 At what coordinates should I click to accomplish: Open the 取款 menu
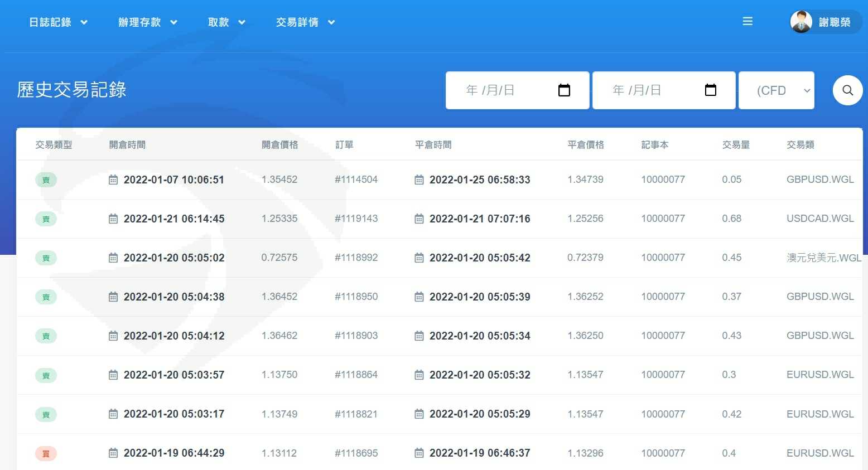point(226,22)
